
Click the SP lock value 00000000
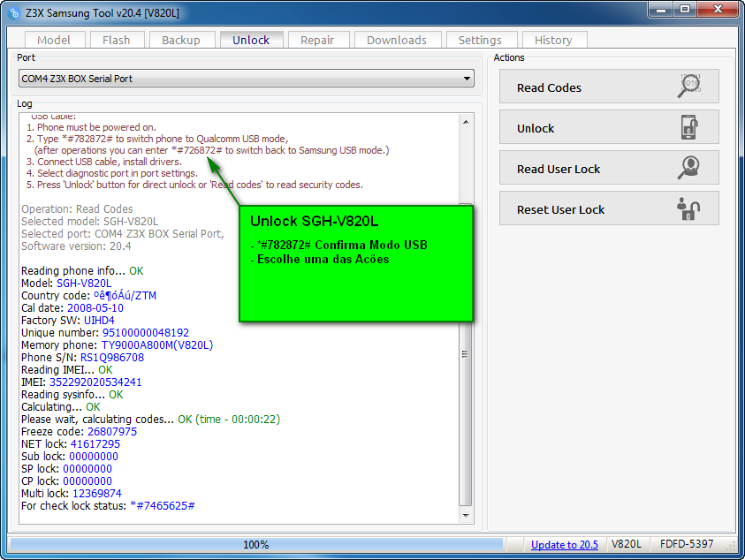(x=87, y=469)
